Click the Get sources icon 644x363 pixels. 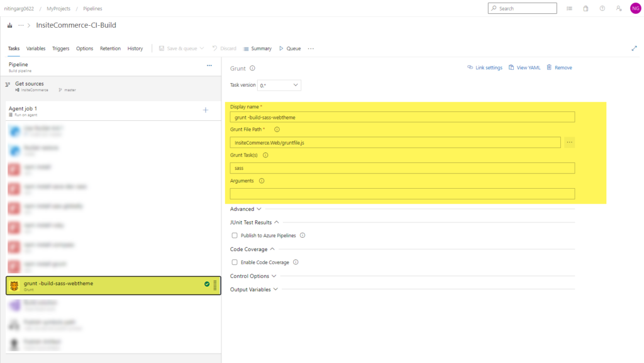tap(8, 84)
